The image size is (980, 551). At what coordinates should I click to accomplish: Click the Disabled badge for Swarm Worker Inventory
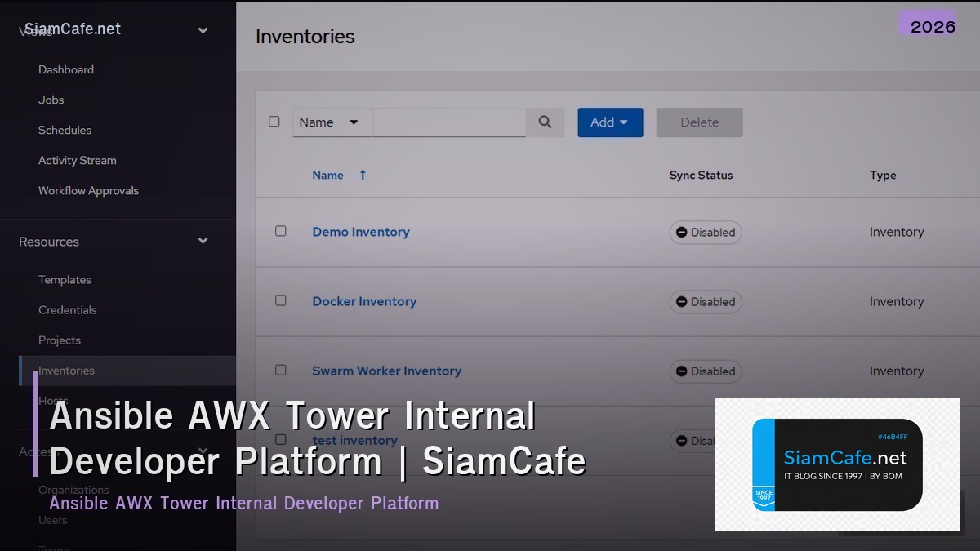[x=705, y=371]
